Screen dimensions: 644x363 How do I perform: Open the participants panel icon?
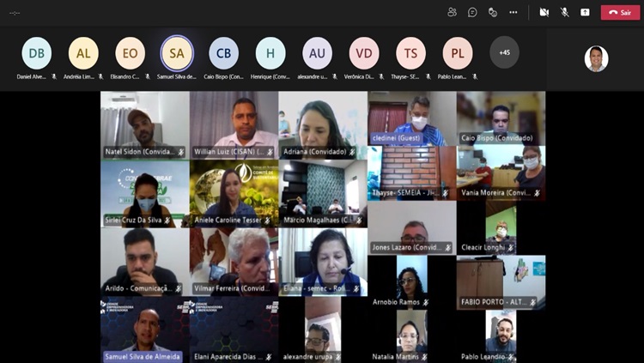452,12
